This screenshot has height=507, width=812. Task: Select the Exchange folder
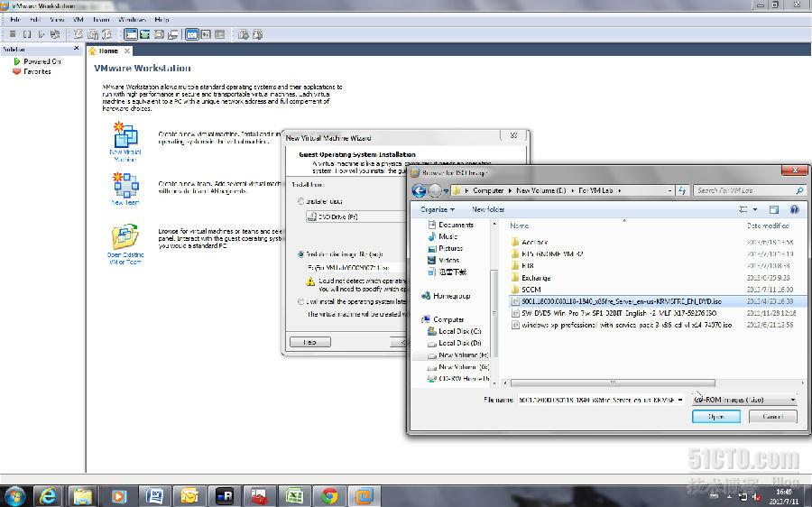531,278
